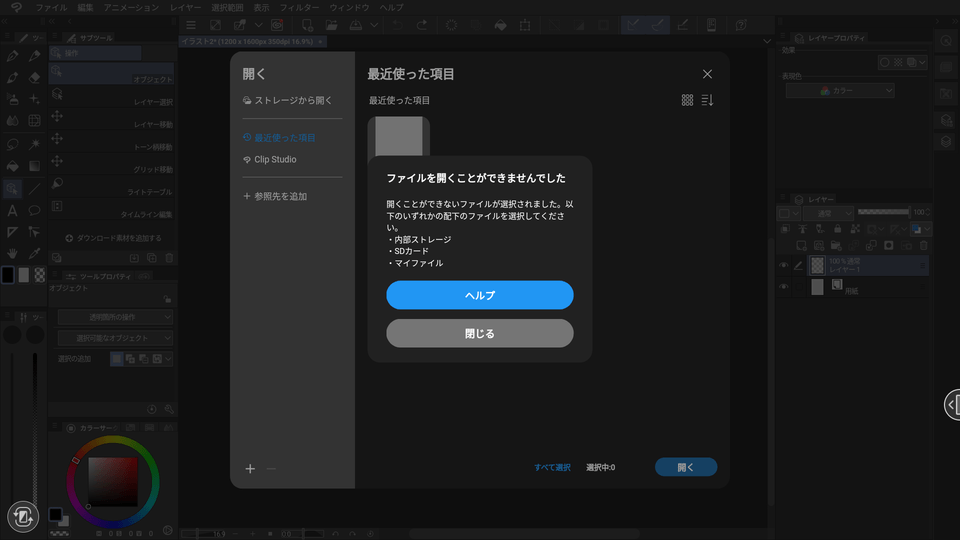The width and height of the screenshot is (960, 540).
Task: Select the レイヤー移動 sub tool
Action: (x=111, y=119)
